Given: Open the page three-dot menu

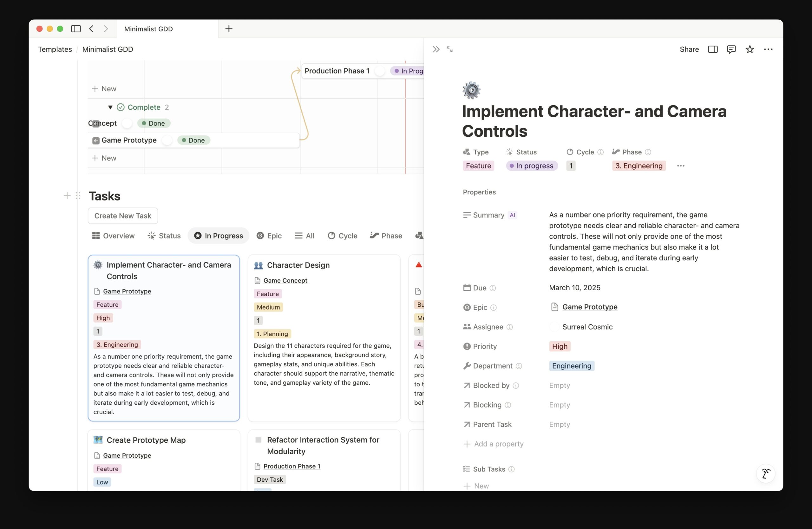Looking at the screenshot, I should tap(768, 49).
